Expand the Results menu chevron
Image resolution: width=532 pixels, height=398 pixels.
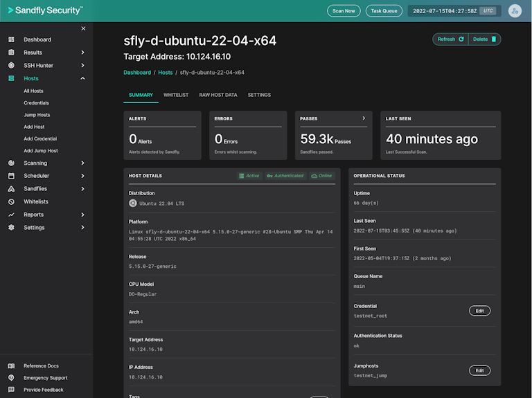tap(82, 52)
